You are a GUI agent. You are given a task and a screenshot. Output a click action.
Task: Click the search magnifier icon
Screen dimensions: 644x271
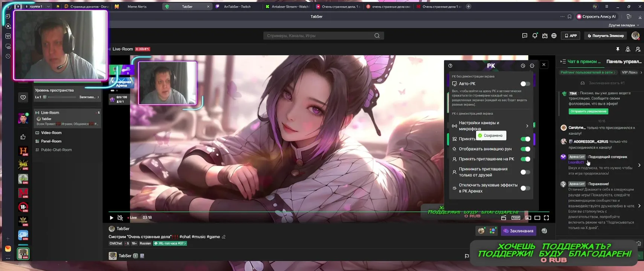(377, 36)
